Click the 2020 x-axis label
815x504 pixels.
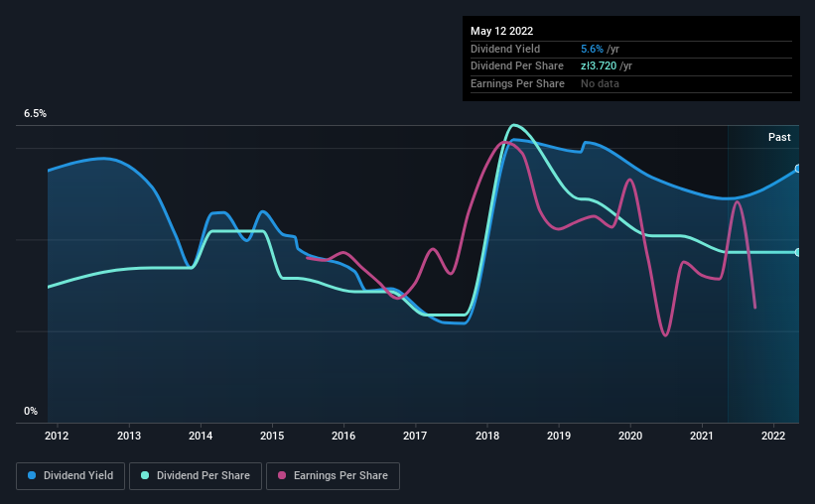630,436
